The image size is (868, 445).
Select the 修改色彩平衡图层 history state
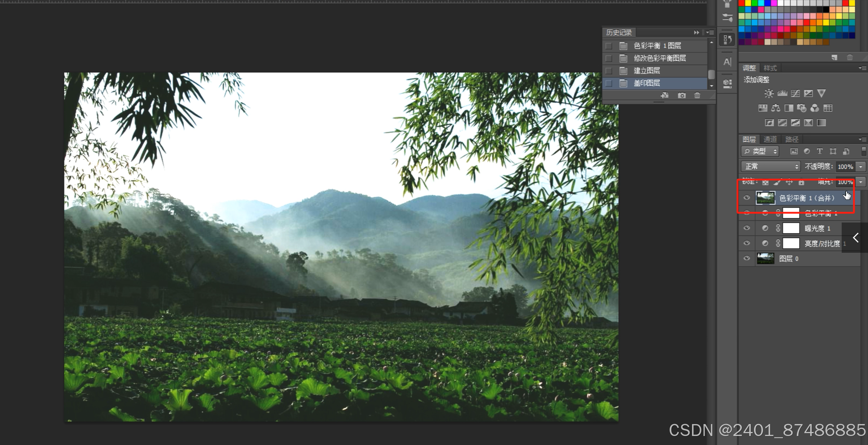tap(660, 58)
